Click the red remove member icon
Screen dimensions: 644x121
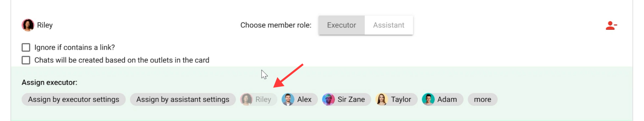611,26
